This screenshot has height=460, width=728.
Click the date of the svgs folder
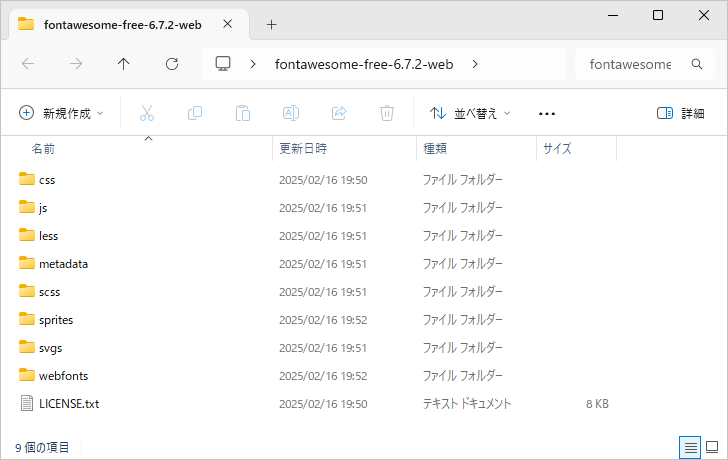[x=323, y=348]
